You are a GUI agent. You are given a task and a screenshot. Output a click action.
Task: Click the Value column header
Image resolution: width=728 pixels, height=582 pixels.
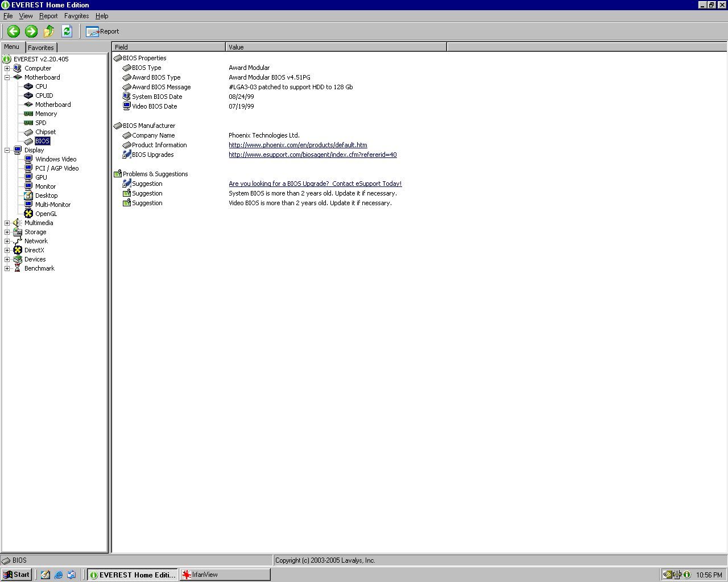click(336, 47)
